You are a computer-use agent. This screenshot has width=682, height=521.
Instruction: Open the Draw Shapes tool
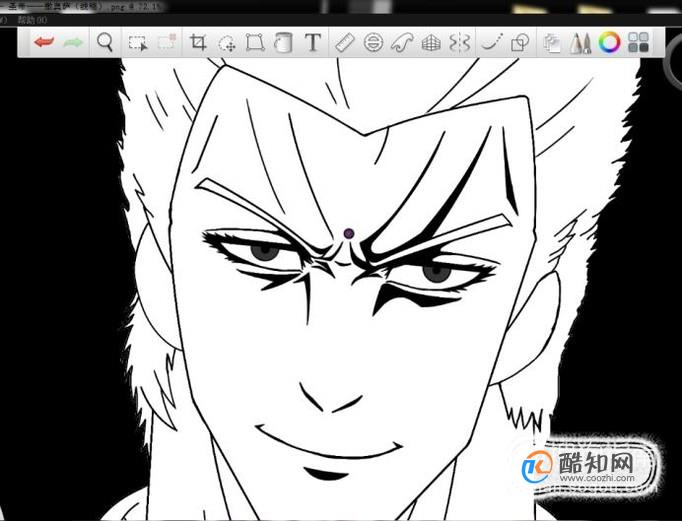point(520,43)
